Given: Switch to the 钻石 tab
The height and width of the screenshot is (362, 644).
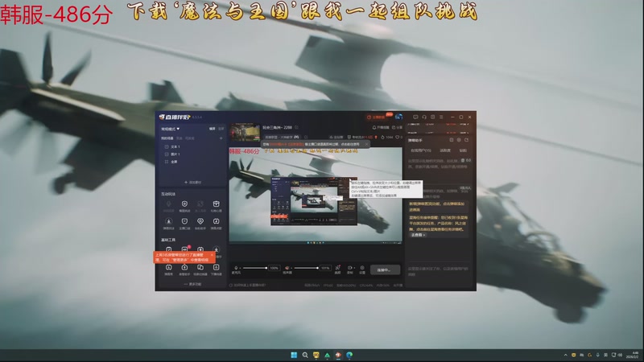Looking at the screenshot, I should click(464, 150).
